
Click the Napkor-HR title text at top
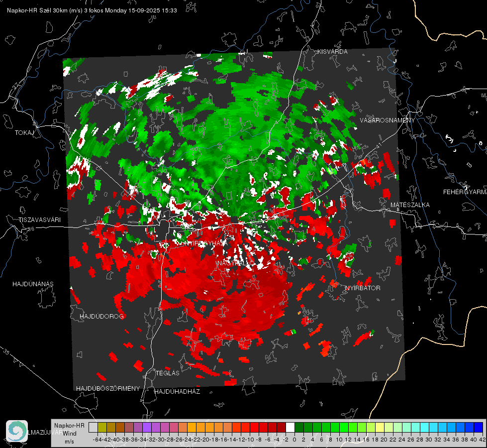[92, 10]
